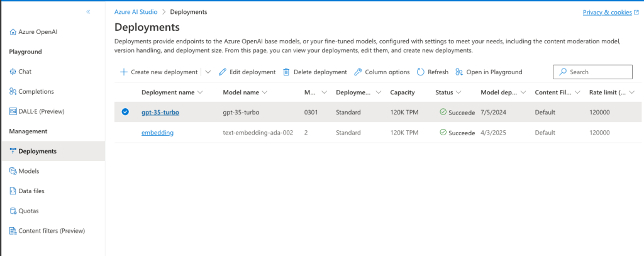The width and height of the screenshot is (644, 256).
Task: Open the Model name column sort menu
Action: coord(265,92)
